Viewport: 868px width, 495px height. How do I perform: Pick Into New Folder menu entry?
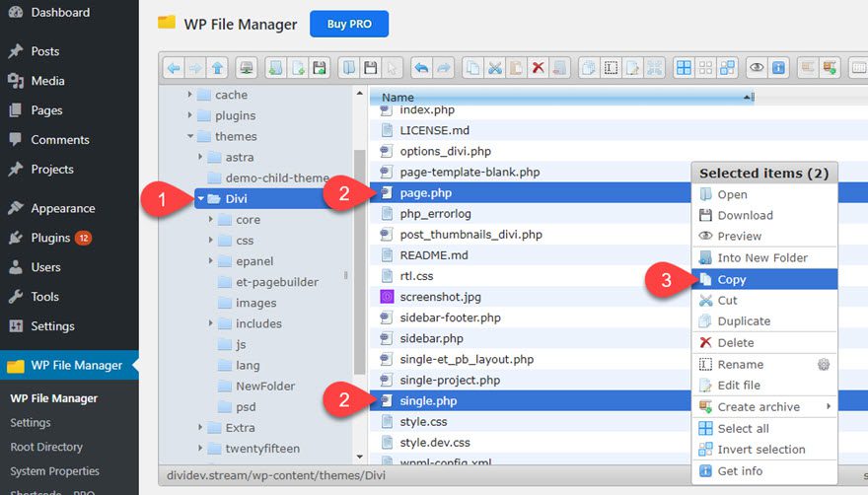point(764,257)
